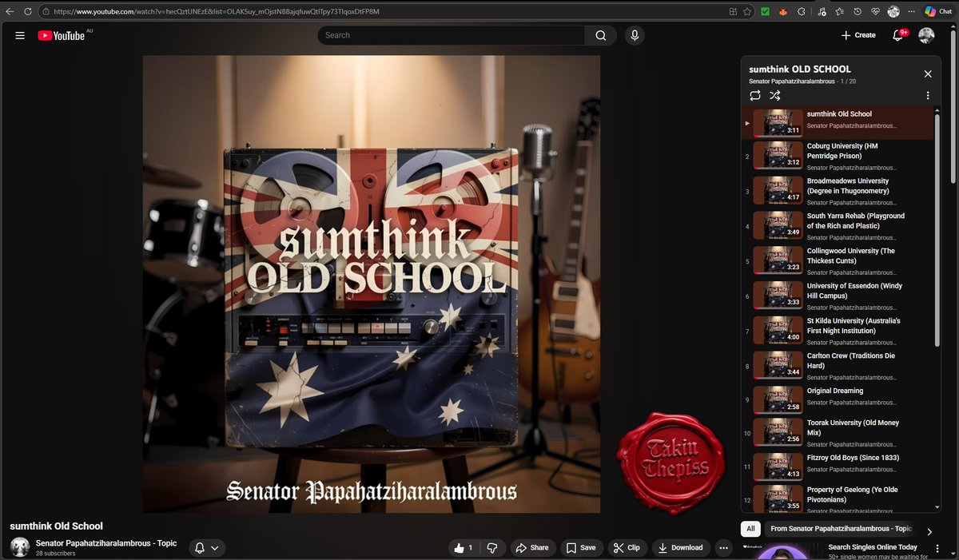Open the Create menu

pyautogui.click(x=858, y=35)
